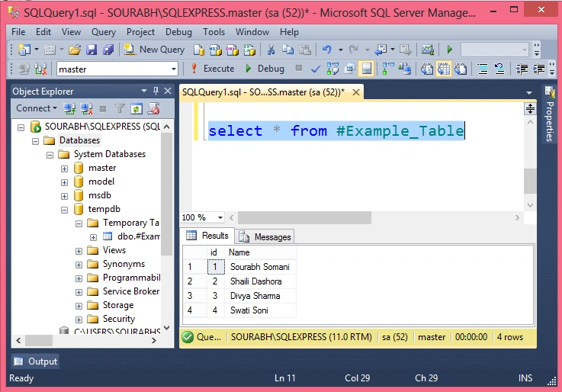Click the Name column header in results grid
Image resolution: width=562 pixels, height=392 pixels.
tap(261, 252)
